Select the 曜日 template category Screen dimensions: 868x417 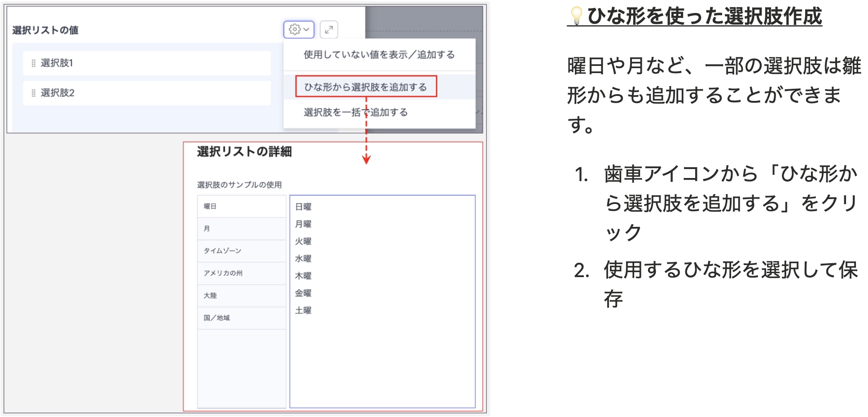point(241,206)
